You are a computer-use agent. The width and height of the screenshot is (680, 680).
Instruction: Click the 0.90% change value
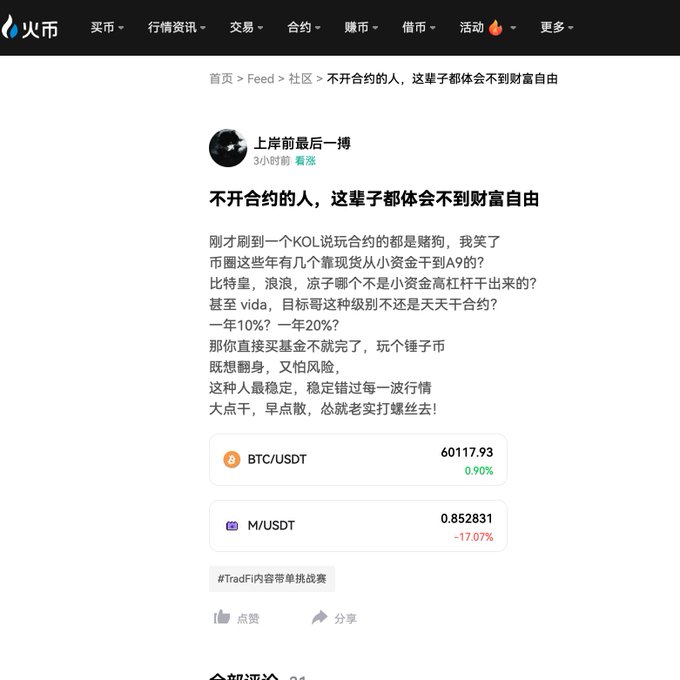coord(479,471)
